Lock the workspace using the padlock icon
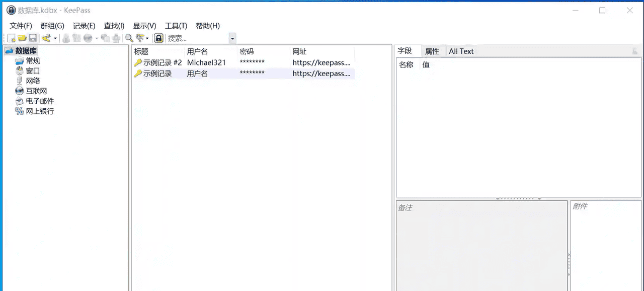 coord(158,38)
